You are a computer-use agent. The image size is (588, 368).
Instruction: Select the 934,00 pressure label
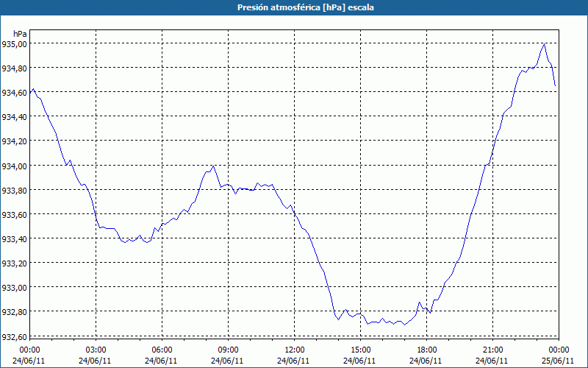14,166
